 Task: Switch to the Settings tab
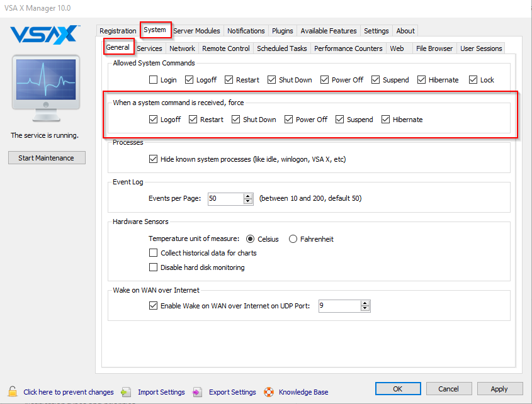click(376, 31)
